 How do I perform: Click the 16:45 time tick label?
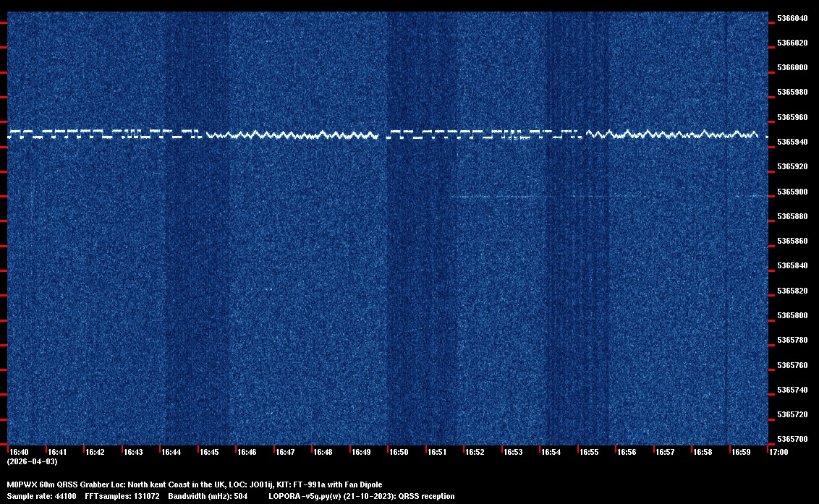pos(209,452)
